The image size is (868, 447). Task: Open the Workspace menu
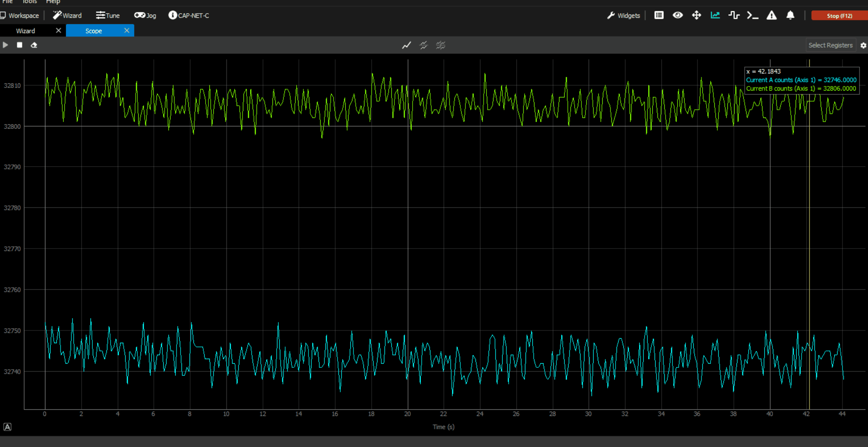(x=20, y=15)
